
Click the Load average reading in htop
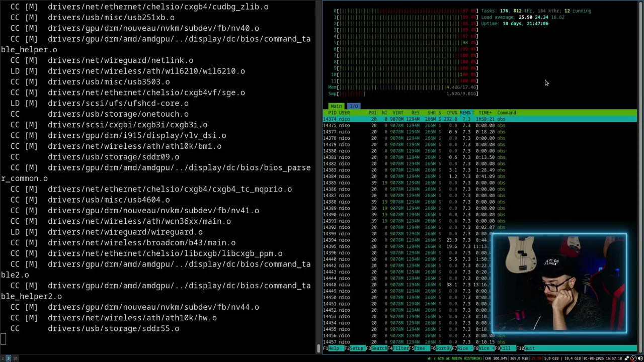[523, 17]
